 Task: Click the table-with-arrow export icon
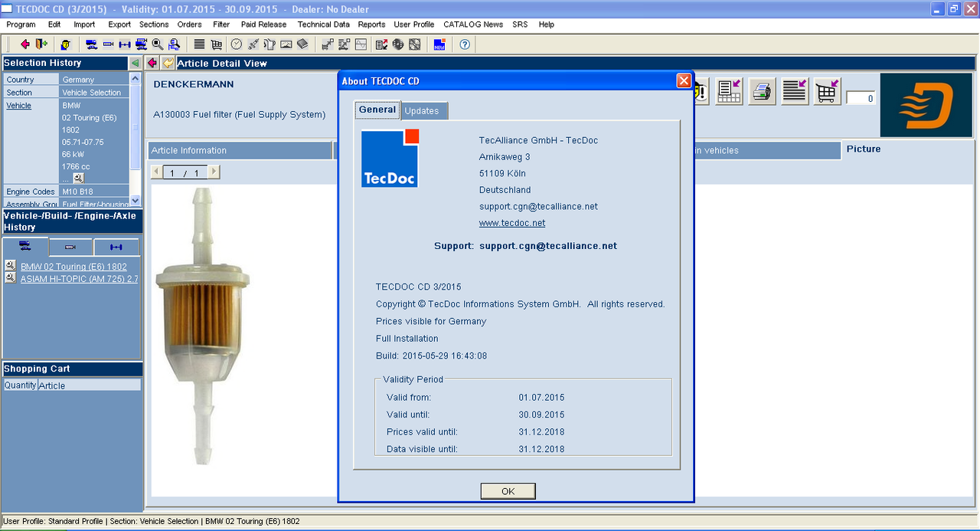(729, 92)
